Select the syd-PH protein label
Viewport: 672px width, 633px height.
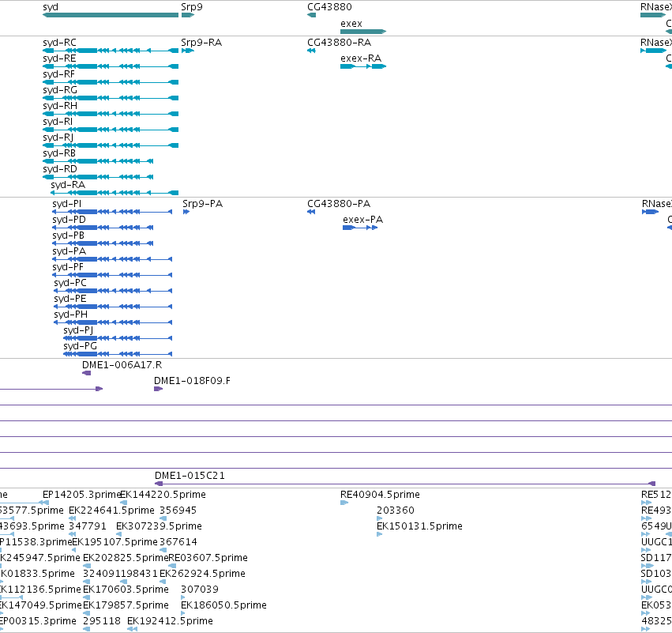(x=71, y=315)
